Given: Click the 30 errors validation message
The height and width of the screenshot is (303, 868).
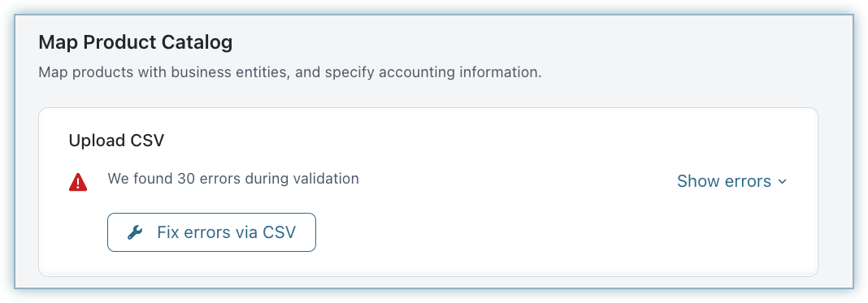Looking at the screenshot, I should (x=233, y=179).
